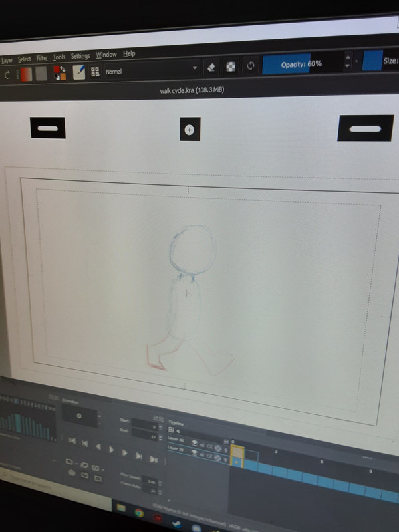Open Steam from the taskbar

[x=176, y=523]
